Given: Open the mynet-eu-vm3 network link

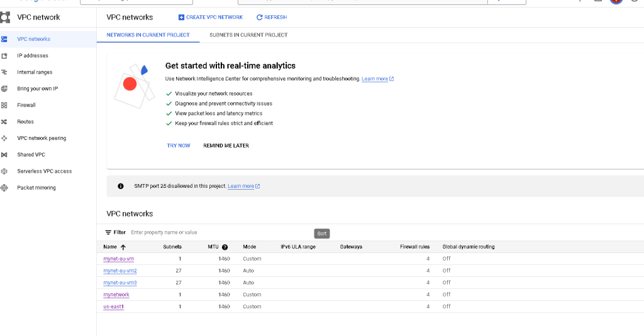Looking at the screenshot, I should click(120, 283).
